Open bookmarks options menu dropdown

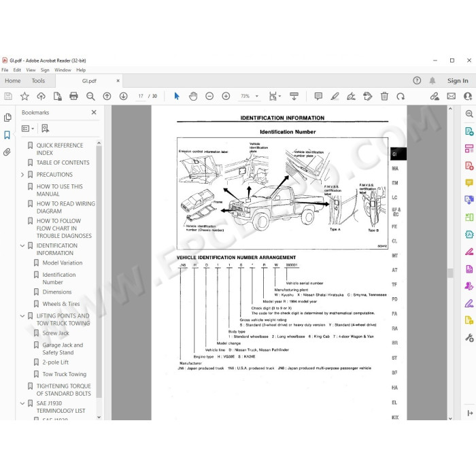point(28,129)
